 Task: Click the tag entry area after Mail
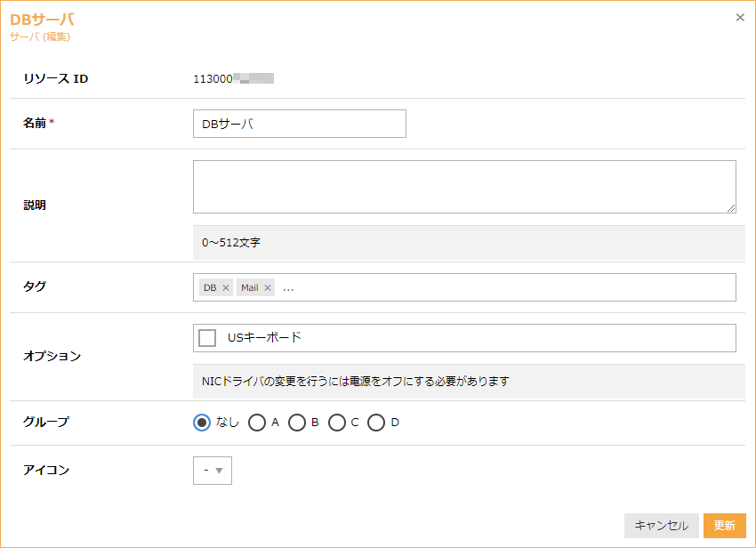pyautogui.click(x=507, y=288)
